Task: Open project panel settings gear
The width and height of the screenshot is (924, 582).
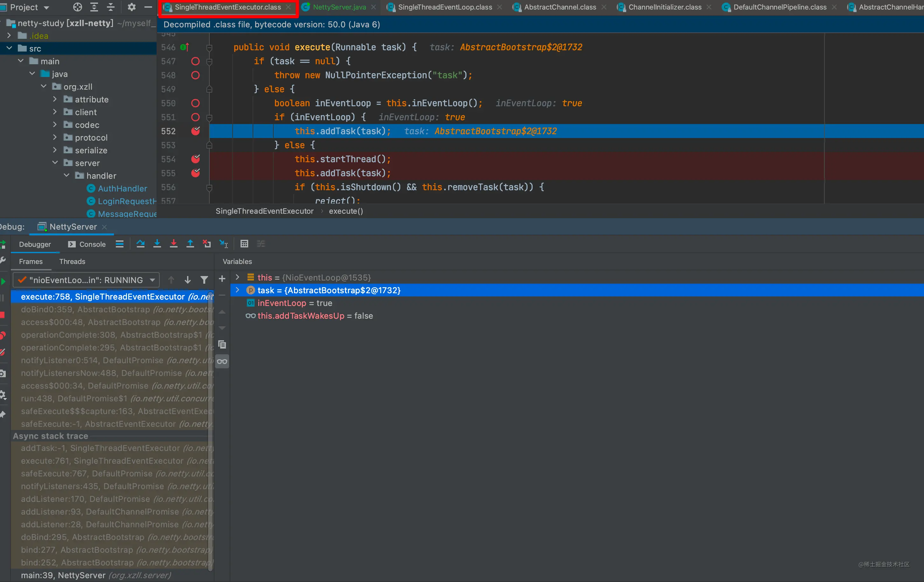Action: click(x=131, y=7)
